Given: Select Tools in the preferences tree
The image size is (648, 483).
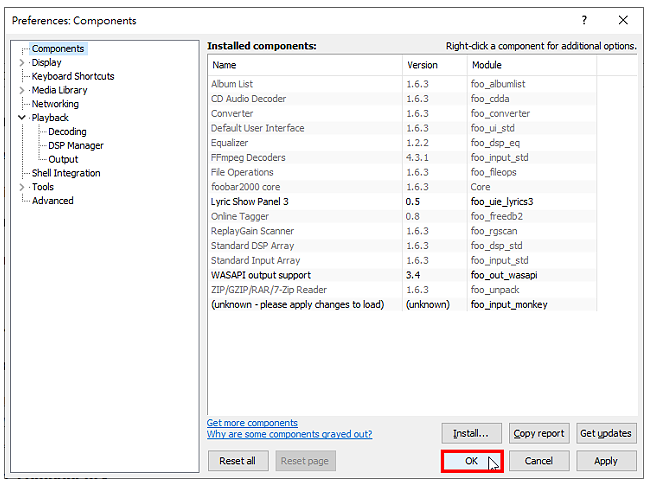Looking at the screenshot, I should [x=43, y=187].
